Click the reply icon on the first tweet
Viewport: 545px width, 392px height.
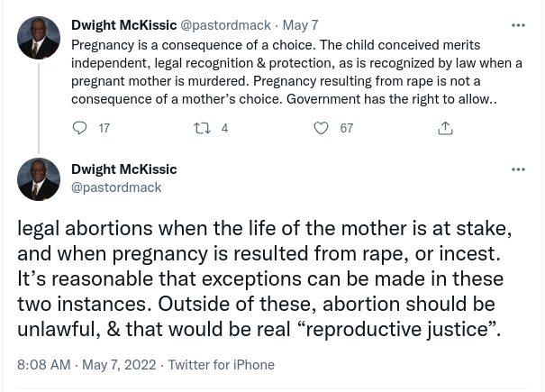click(80, 128)
